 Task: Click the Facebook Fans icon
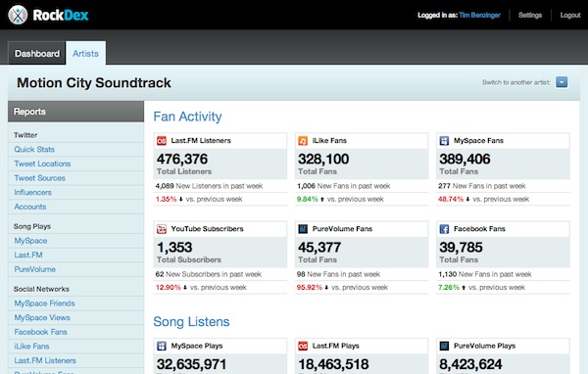pos(444,229)
